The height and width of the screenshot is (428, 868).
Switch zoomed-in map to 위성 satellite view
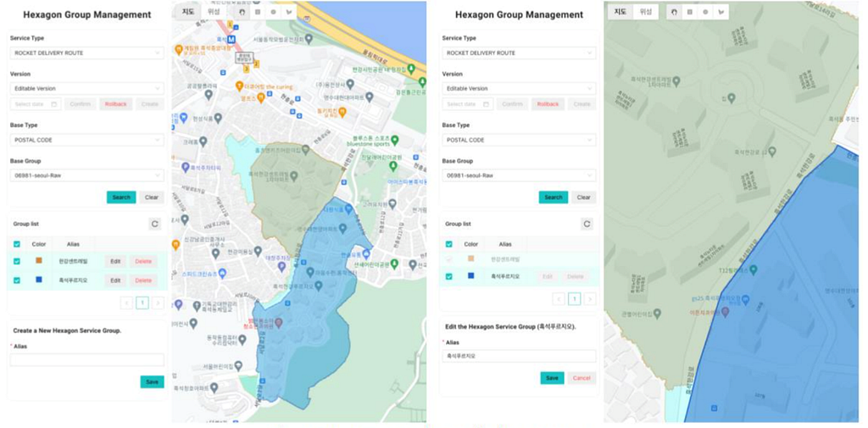[x=645, y=12]
